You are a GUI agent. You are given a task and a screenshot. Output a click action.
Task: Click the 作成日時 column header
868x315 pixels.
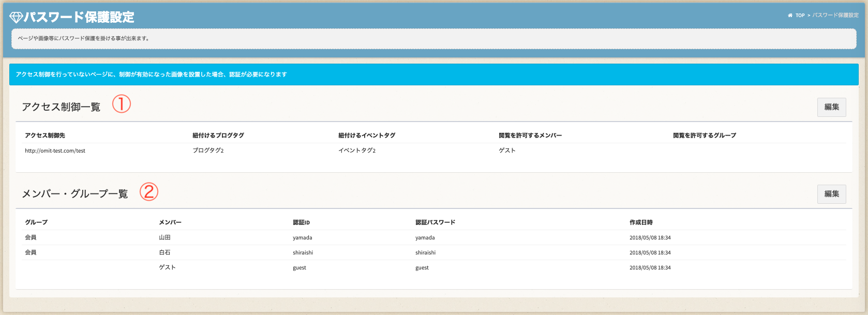tap(641, 222)
